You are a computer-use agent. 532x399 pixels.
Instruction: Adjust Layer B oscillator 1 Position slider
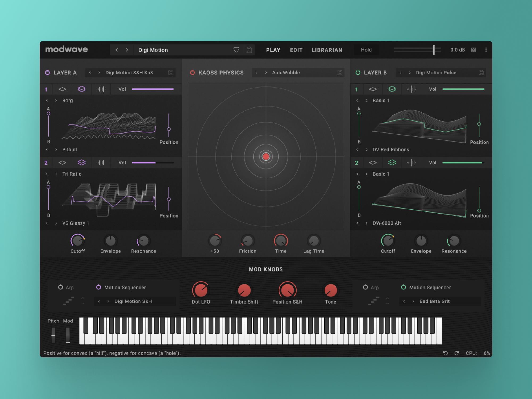(479, 125)
